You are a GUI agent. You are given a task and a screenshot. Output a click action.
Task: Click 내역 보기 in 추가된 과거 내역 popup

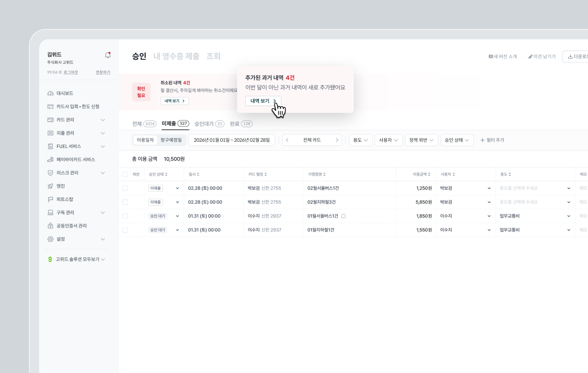tap(263, 101)
